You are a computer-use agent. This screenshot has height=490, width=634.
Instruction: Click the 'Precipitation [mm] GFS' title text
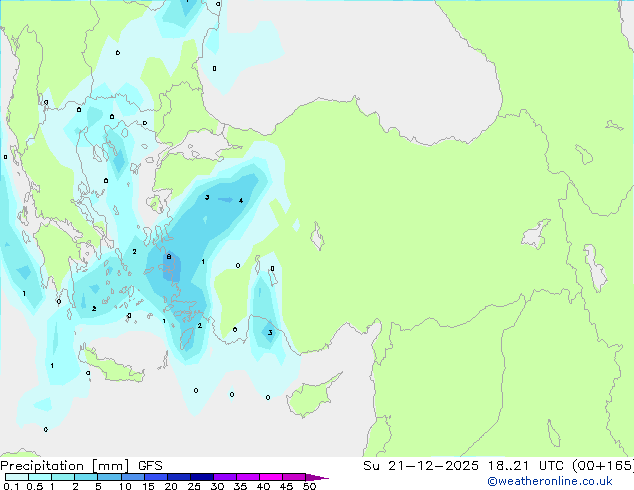pyautogui.click(x=81, y=466)
